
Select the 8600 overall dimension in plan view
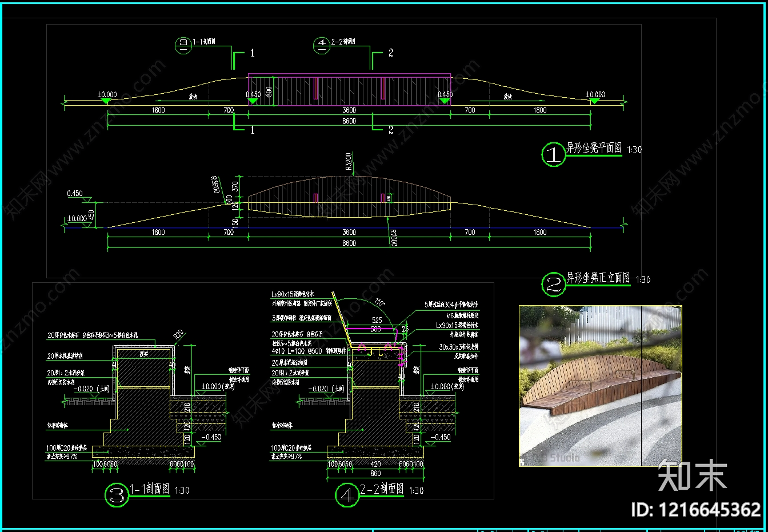point(349,121)
